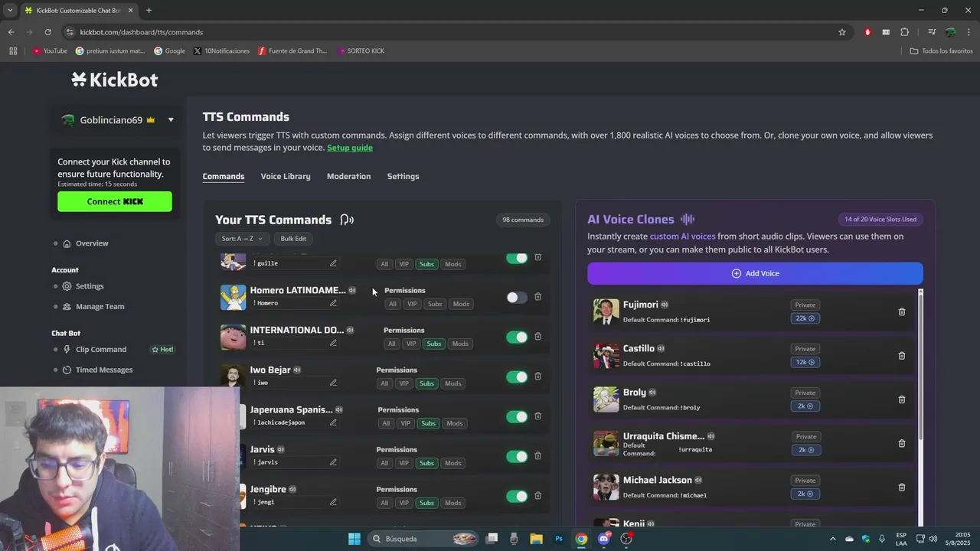Click the Add Voice button

click(755, 273)
